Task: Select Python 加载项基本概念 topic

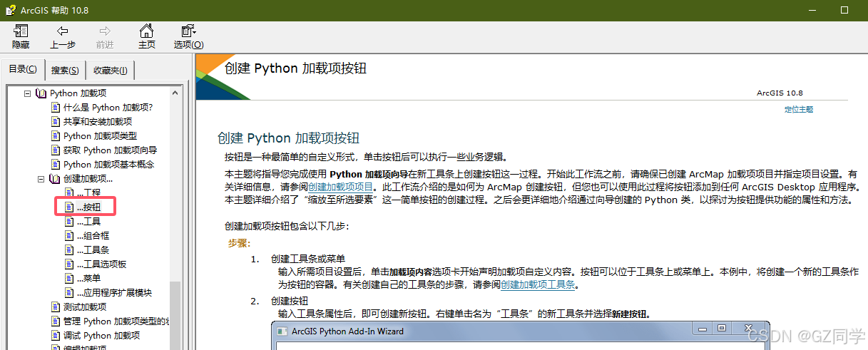Action: tap(108, 165)
